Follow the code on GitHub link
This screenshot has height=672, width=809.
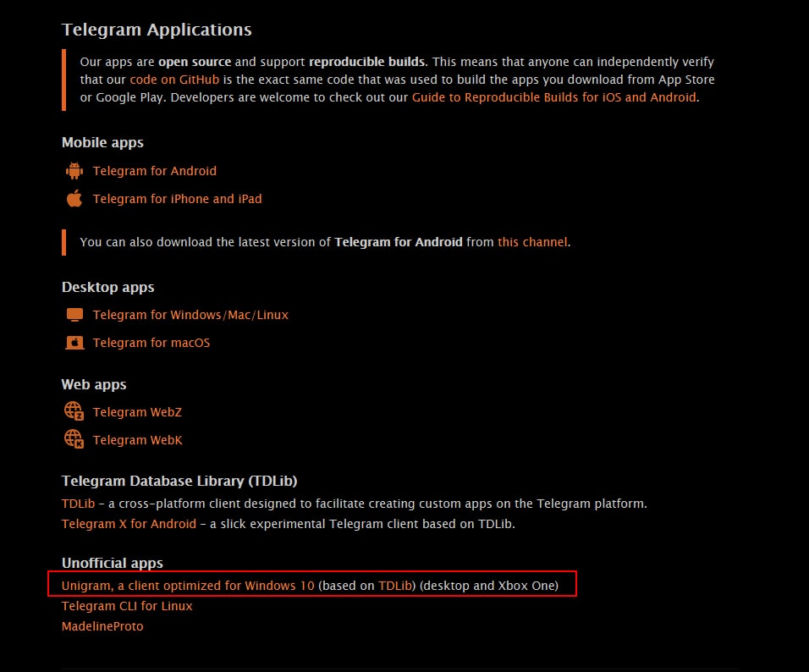coord(174,80)
